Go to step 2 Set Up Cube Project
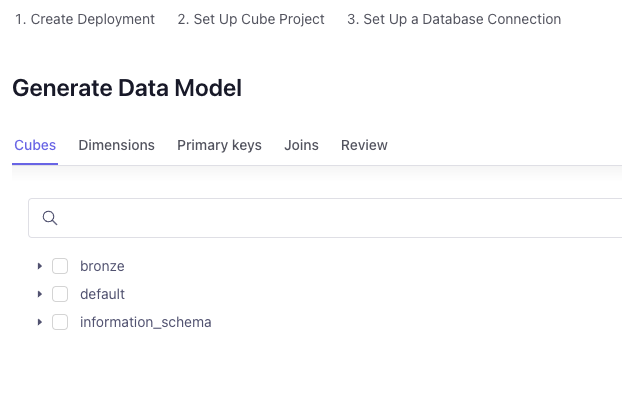 pyautogui.click(x=251, y=19)
